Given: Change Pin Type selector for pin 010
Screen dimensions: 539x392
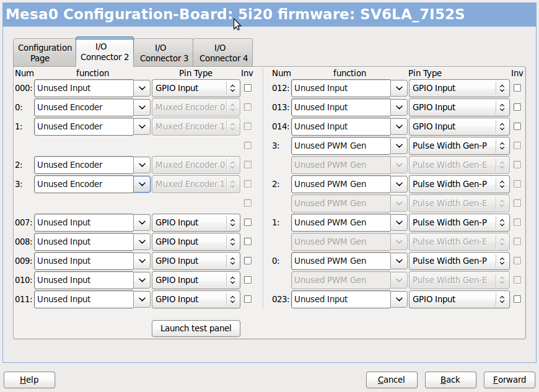Looking at the screenshot, I should pyautogui.click(x=196, y=281).
